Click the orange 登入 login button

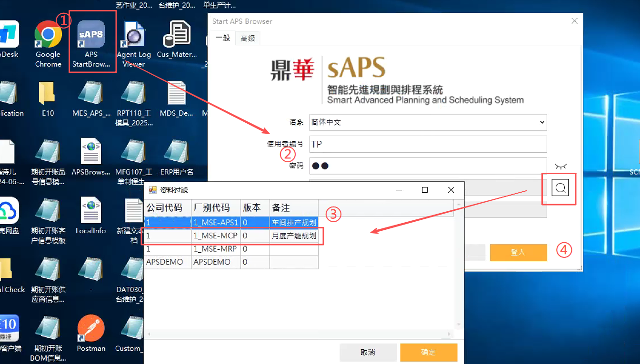tap(518, 253)
